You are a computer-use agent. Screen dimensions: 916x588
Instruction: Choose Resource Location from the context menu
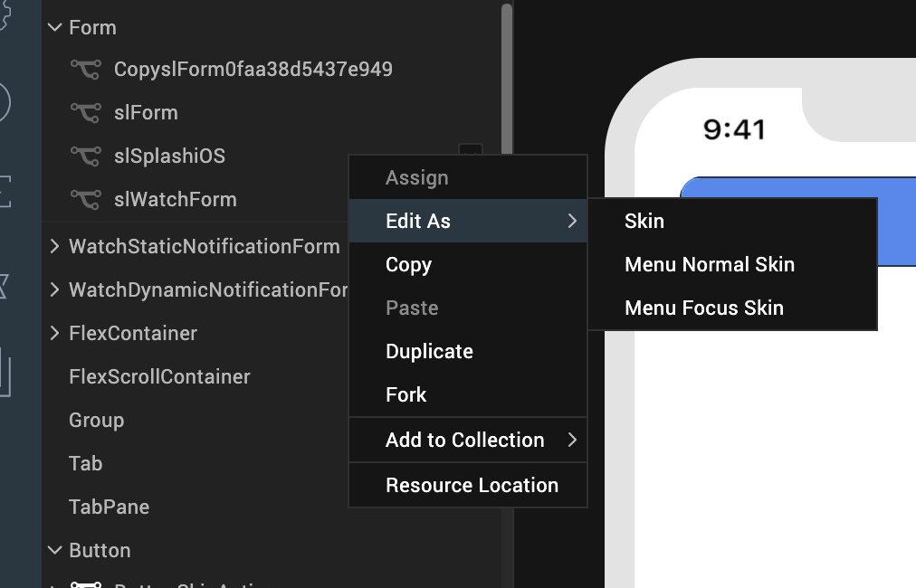pos(472,486)
